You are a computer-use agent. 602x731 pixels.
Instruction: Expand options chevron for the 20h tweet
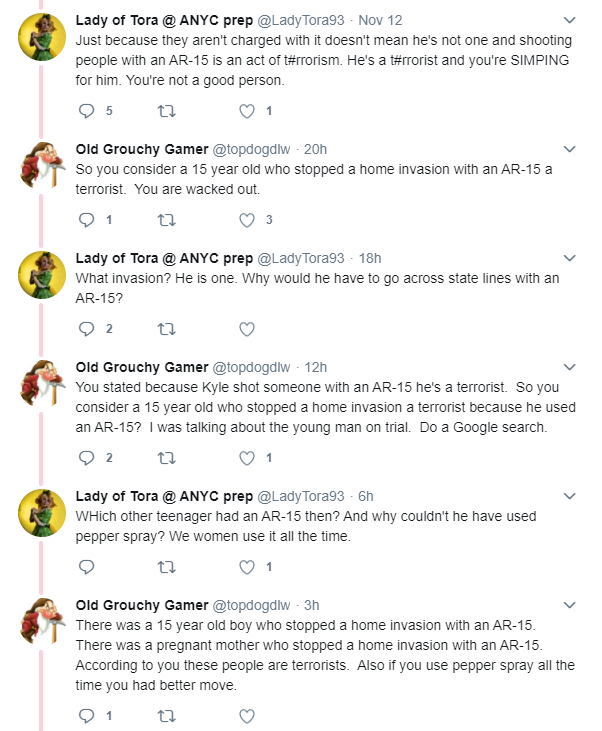(570, 149)
